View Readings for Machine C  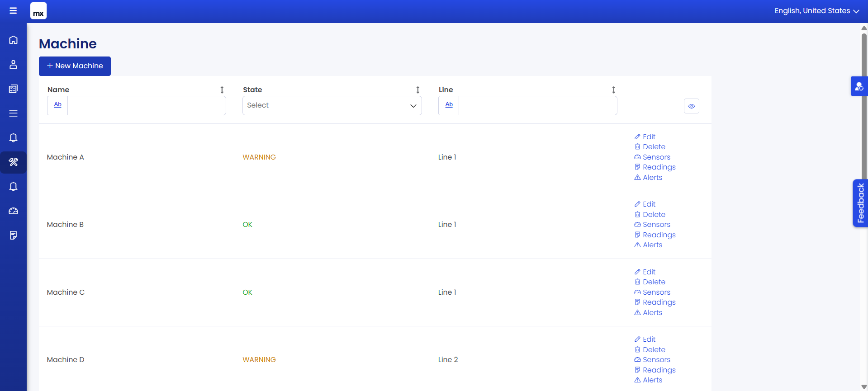click(x=655, y=302)
